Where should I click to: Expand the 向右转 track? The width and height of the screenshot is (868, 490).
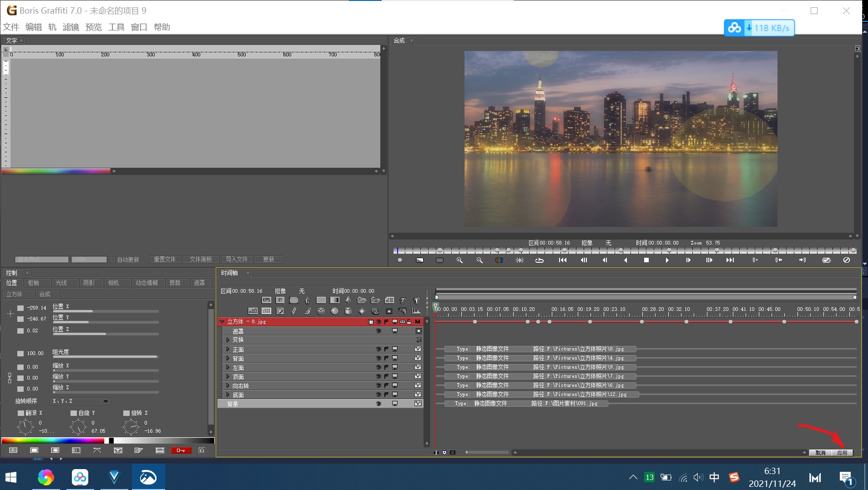[x=228, y=385]
